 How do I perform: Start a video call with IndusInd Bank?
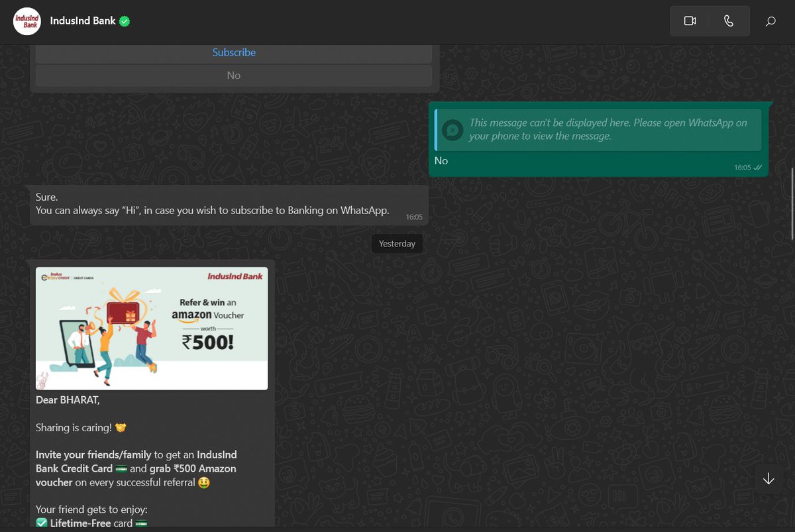(x=690, y=21)
